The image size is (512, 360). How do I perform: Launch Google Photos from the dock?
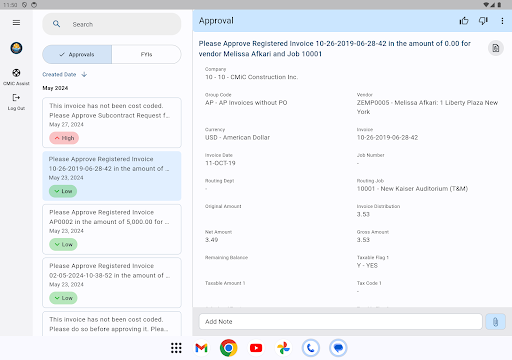[283, 348]
